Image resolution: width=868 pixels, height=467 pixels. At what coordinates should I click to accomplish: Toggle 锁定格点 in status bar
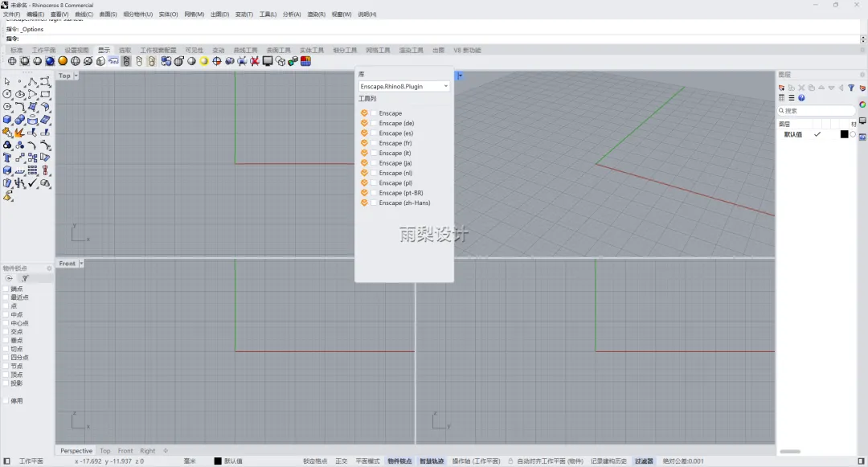coord(315,461)
